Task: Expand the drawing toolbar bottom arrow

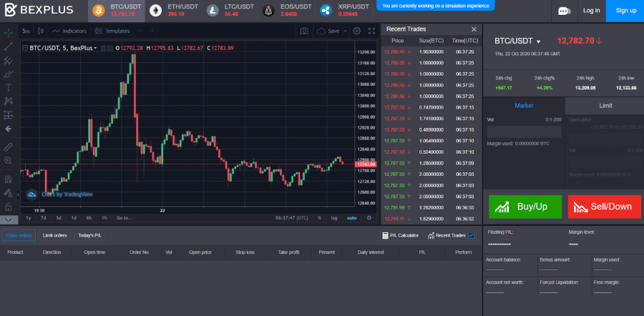Action: point(9,219)
